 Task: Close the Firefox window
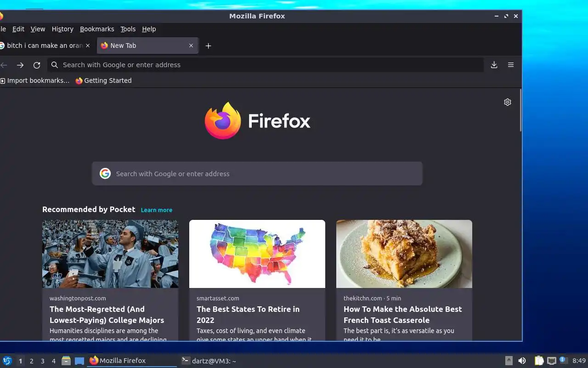click(516, 16)
